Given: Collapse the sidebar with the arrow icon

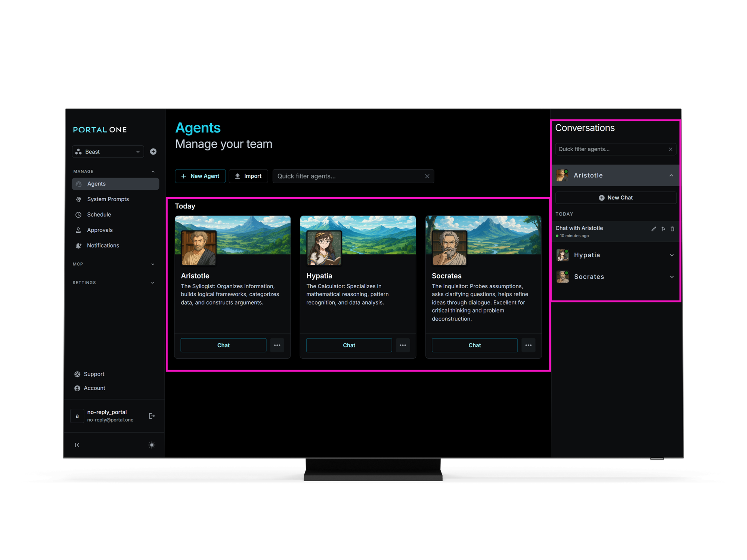Looking at the screenshot, I should 77,445.
